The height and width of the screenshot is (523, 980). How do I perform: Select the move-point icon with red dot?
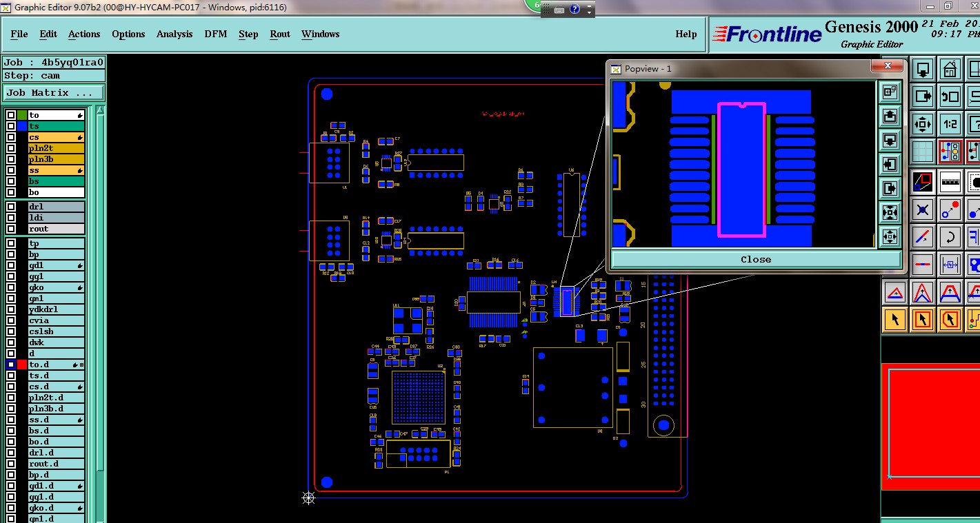(950, 209)
